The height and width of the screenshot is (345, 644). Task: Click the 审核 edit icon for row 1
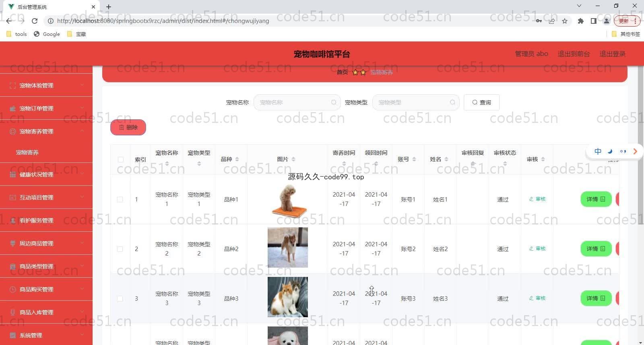click(531, 199)
